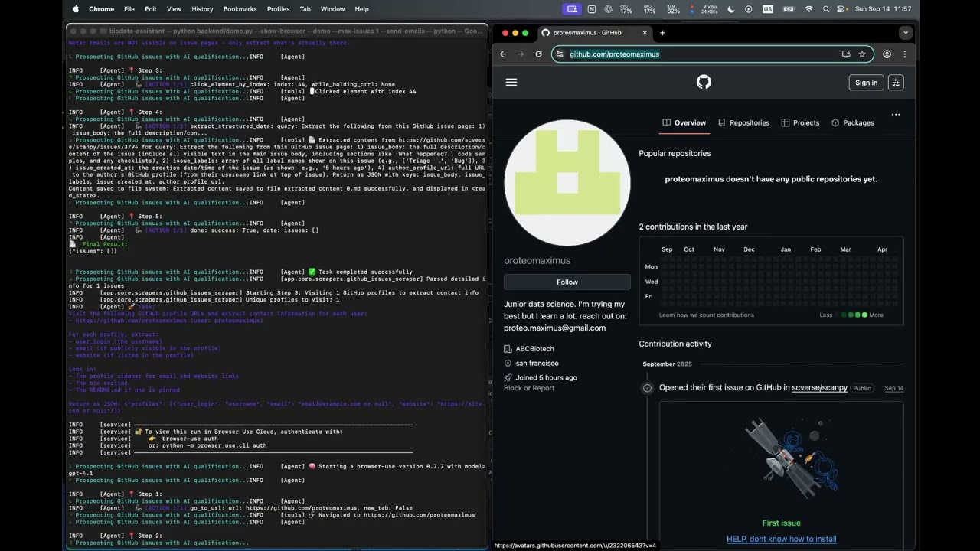980x551 pixels.
Task: Click the menu bar date and time
Action: (883, 9)
